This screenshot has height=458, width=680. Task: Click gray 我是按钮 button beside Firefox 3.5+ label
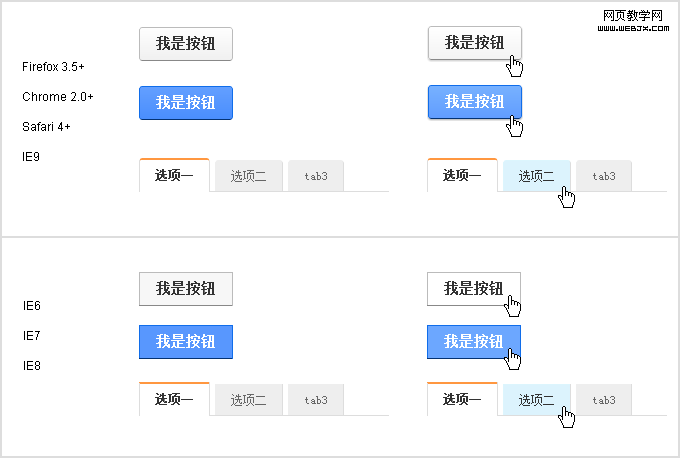(x=185, y=43)
